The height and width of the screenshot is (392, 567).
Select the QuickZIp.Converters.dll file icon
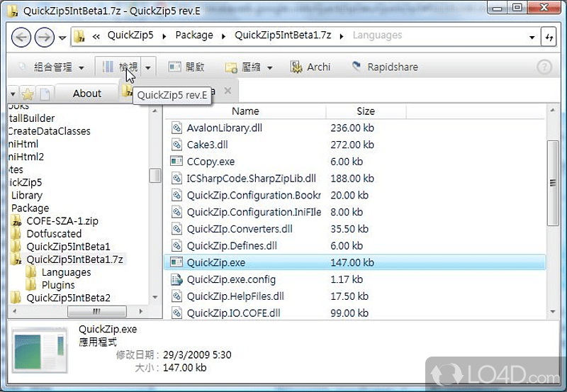176,229
